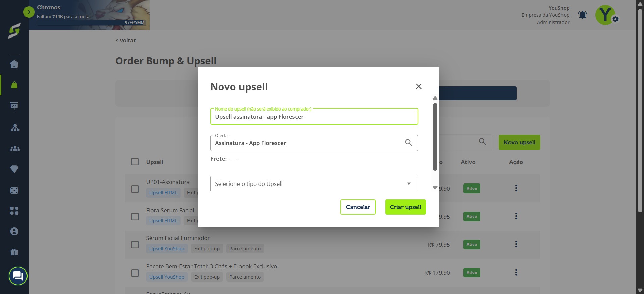The image size is (644, 294).
Task: Open the Selecione o tipo do Upsell dropdown
Action: pyautogui.click(x=314, y=184)
